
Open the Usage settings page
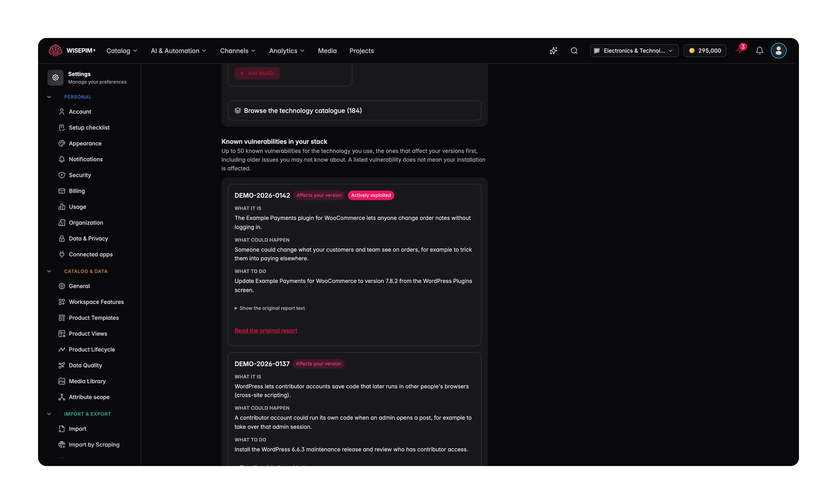[77, 207]
